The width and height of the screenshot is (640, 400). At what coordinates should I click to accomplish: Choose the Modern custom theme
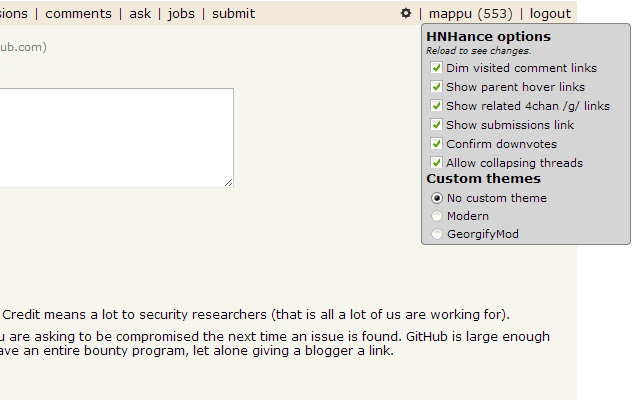(436, 216)
